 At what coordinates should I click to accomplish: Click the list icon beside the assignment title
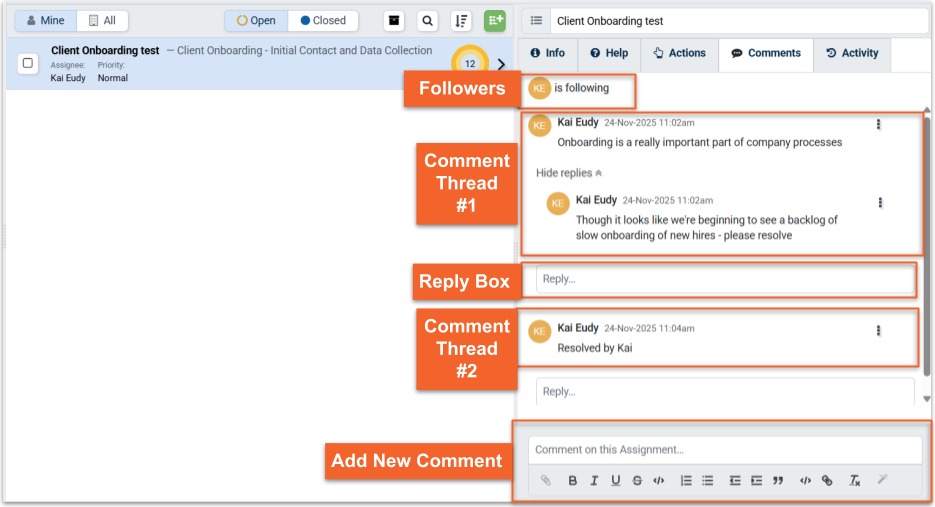(537, 21)
